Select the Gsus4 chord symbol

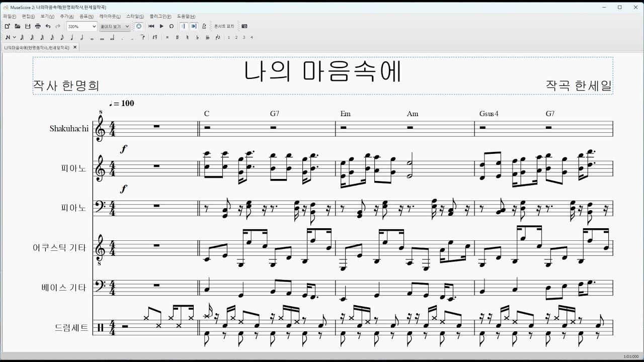click(x=489, y=114)
